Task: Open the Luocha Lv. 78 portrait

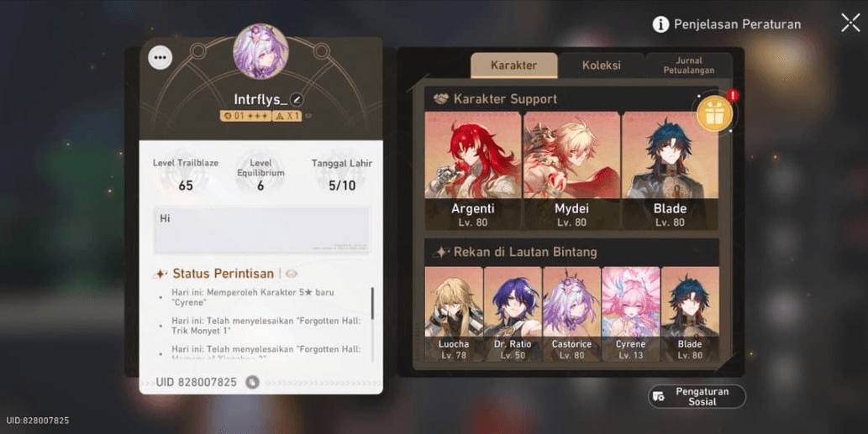Action: 454,314
